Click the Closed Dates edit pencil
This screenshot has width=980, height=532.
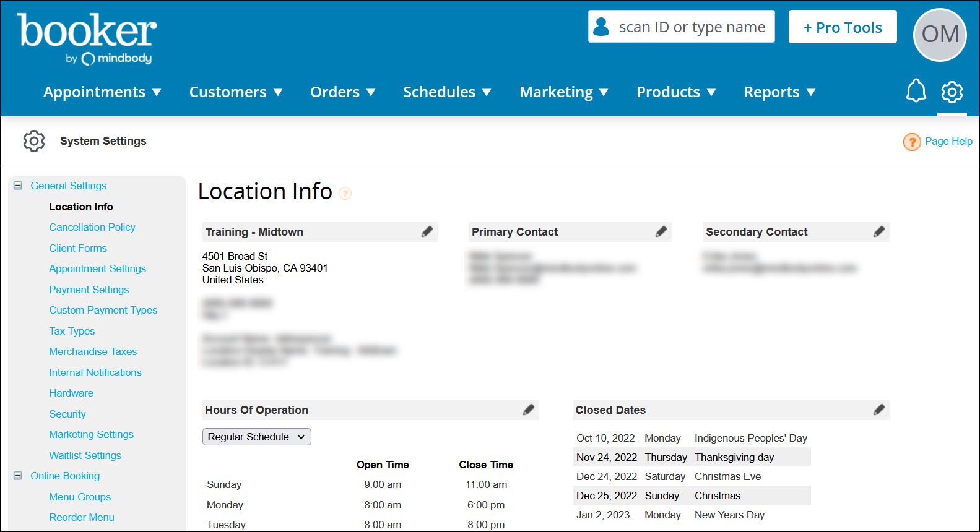(878, 410)
